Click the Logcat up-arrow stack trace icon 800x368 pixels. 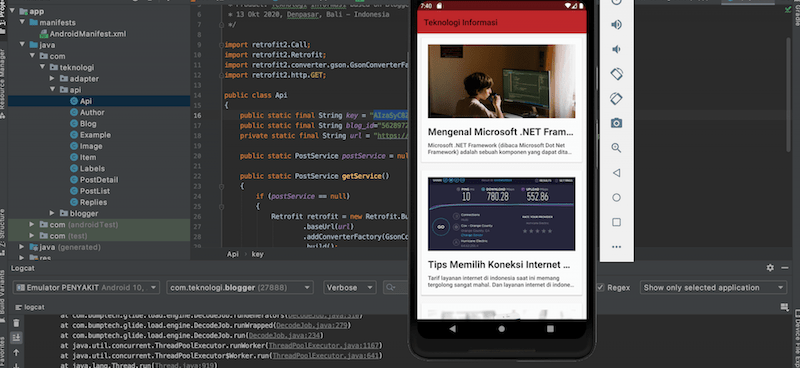[x=16, y=353]
